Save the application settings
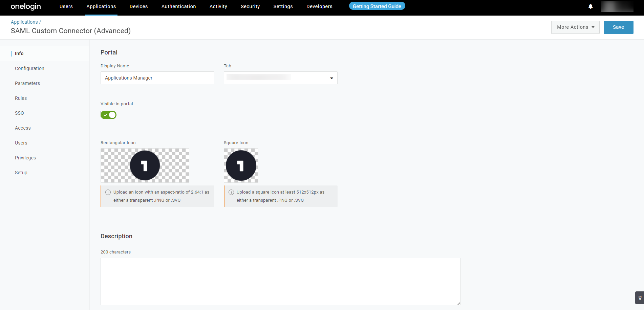 (618, 27)
